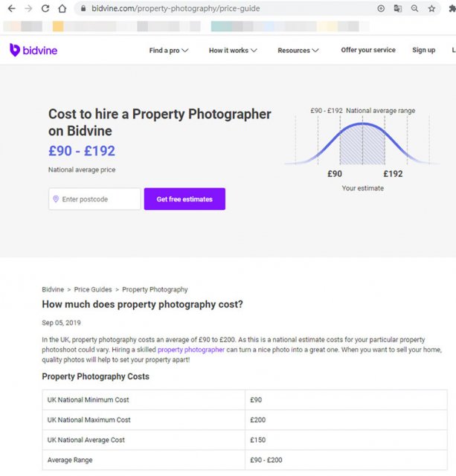Click the browser back arrow
456x476 pixels.
point(12,8)
